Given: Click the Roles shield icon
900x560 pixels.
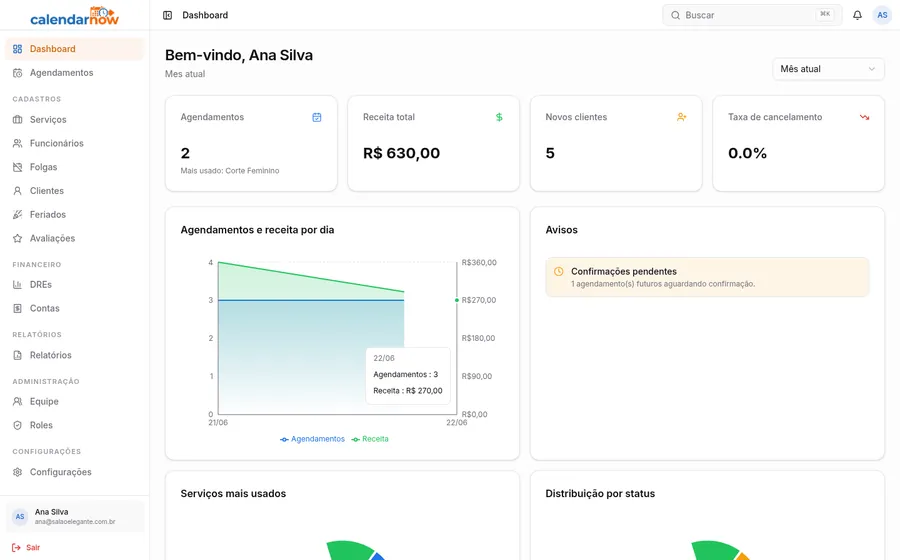Looking at the screenshot, I should point(18,425).
